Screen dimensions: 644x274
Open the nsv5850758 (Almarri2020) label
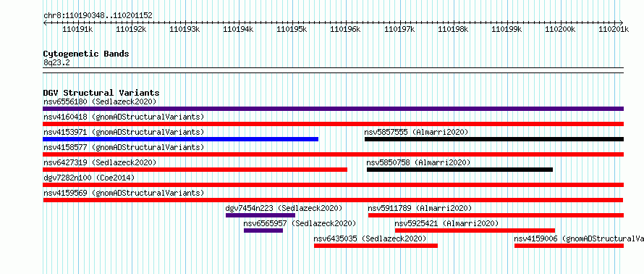click(418, 162)
